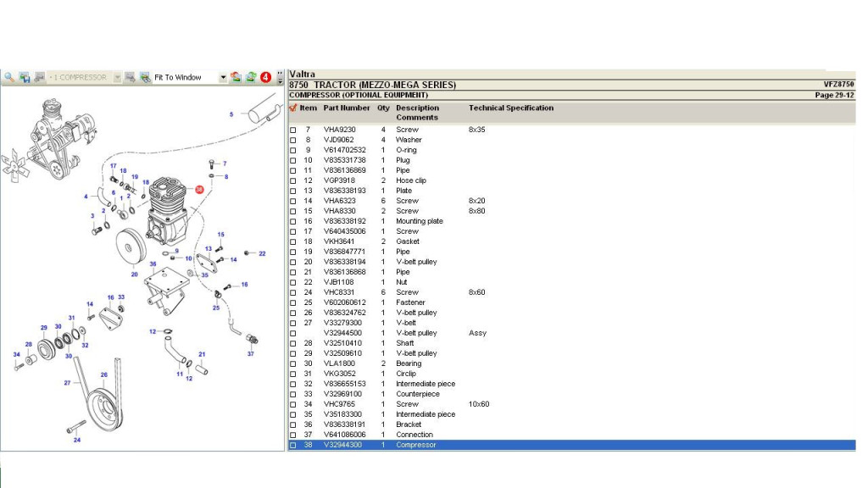Select the highlighted Compressor row V32944300
Viewport: 868px width, 488px height.
(x=572, y=445)
